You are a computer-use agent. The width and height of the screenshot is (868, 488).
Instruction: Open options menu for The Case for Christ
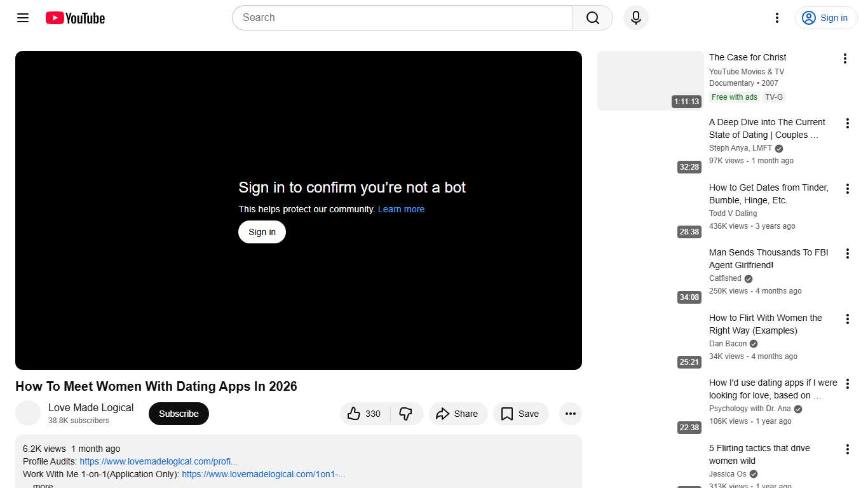coord(845,58)
